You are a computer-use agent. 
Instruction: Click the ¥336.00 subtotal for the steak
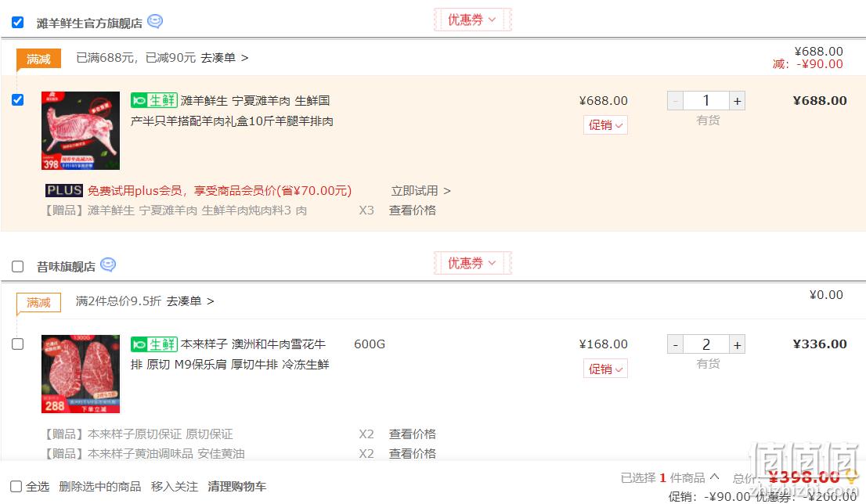point(820,344)
